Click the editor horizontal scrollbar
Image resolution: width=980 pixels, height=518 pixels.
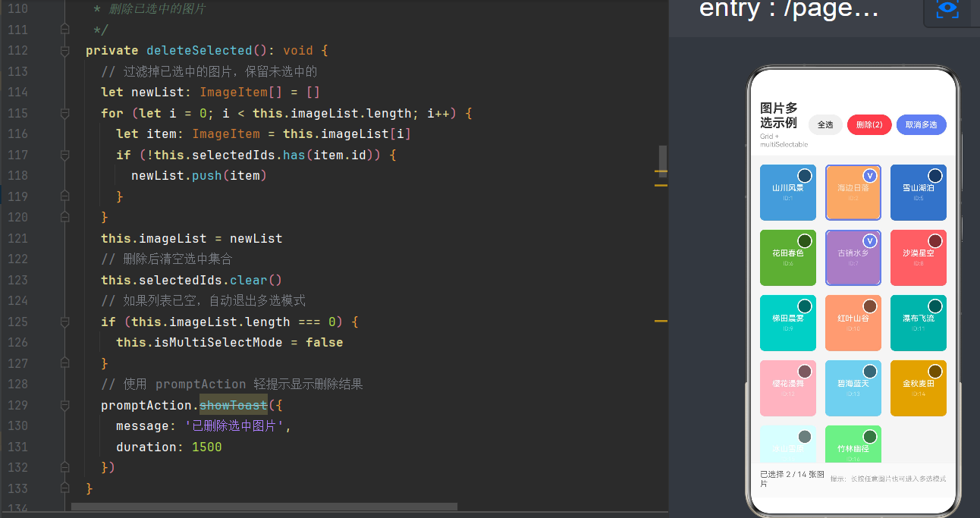(x=264, y=507)
